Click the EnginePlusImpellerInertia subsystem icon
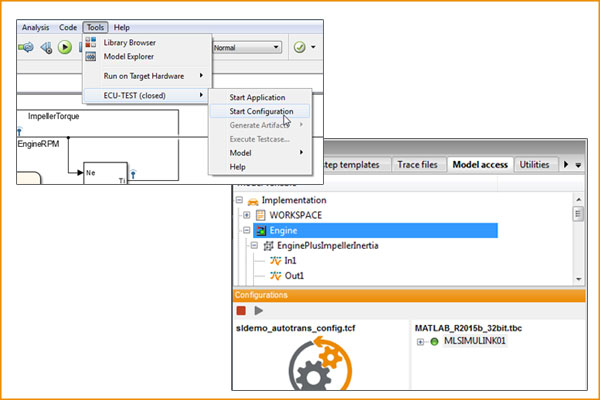Image resolution: width=600 pixels, height=400 pixels. [269, 246]
